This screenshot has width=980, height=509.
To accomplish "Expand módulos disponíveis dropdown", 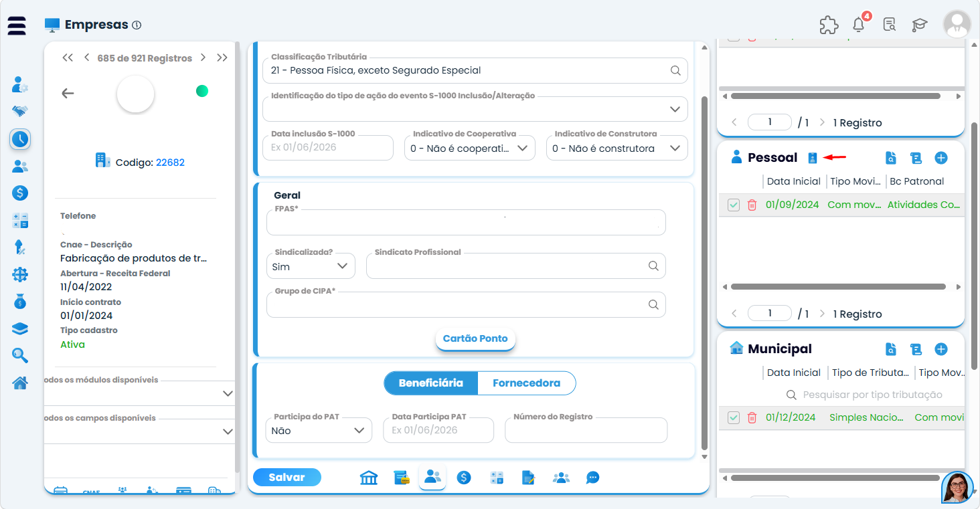I will click(228, 393).
